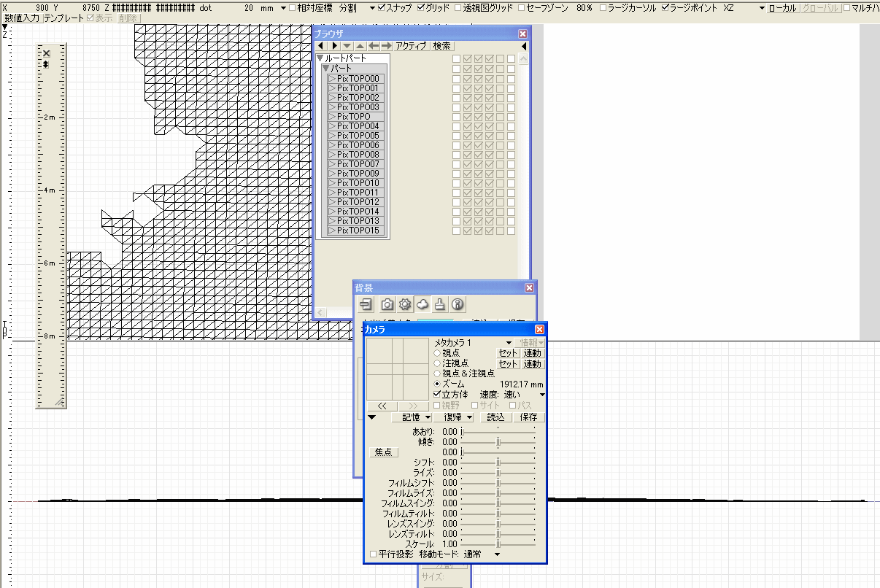880x588 pixels.
Task: Select the cloud icon in the 背景 panel
Action: 422,304
